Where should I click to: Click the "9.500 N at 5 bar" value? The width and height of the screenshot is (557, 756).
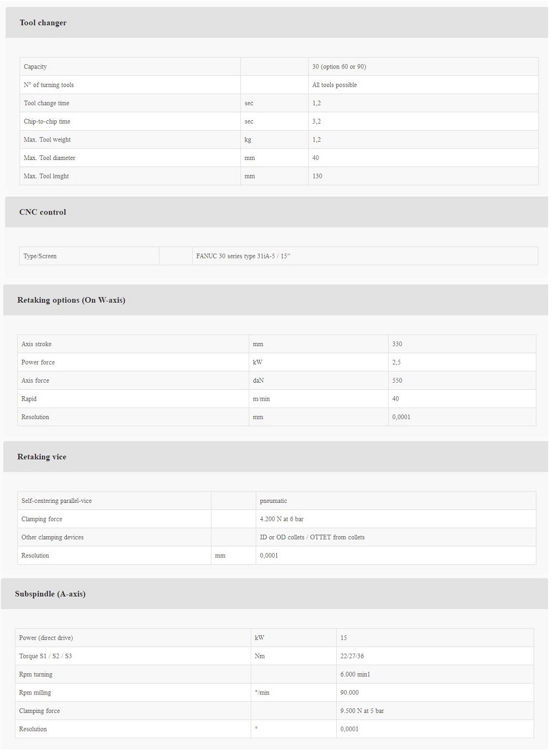[x=362, y=711]
